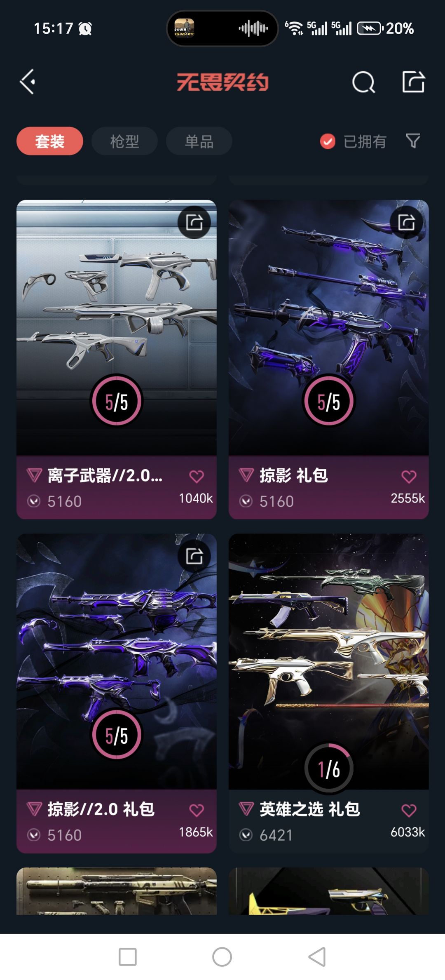Tap the Android home circle button
Screen dimensions: 445x980
222,956
